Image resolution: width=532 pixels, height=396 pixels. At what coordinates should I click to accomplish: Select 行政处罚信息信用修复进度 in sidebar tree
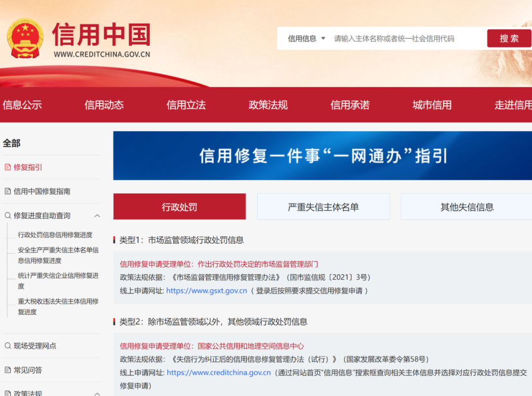tap(55, 235)
